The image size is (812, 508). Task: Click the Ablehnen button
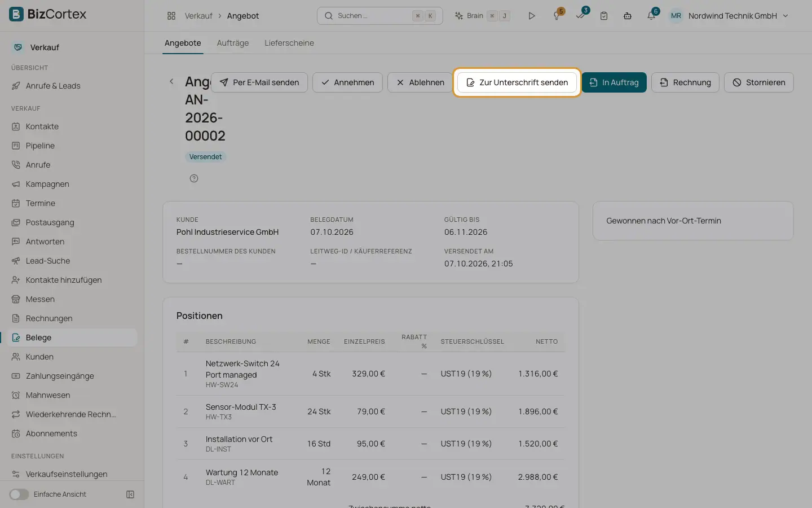[420, 82]
